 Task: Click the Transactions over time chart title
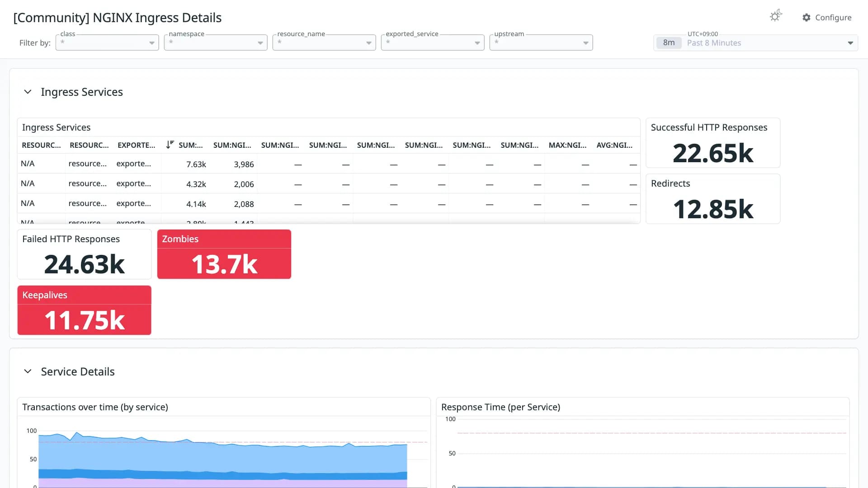95,407
